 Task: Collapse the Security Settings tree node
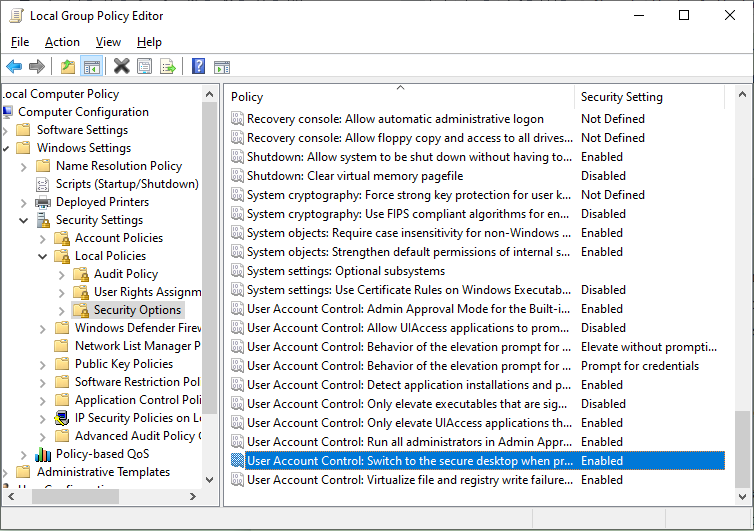(23, 220)
